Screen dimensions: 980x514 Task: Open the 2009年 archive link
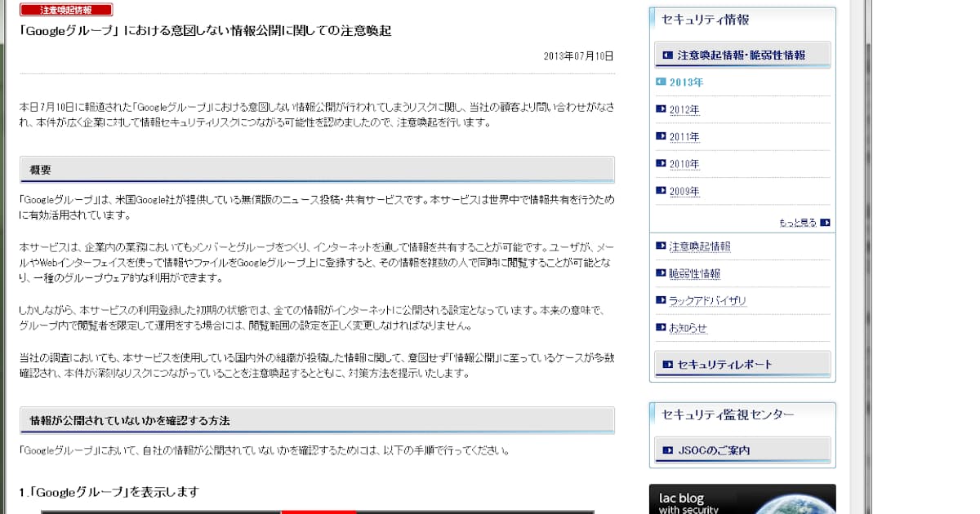pos(684,192)
